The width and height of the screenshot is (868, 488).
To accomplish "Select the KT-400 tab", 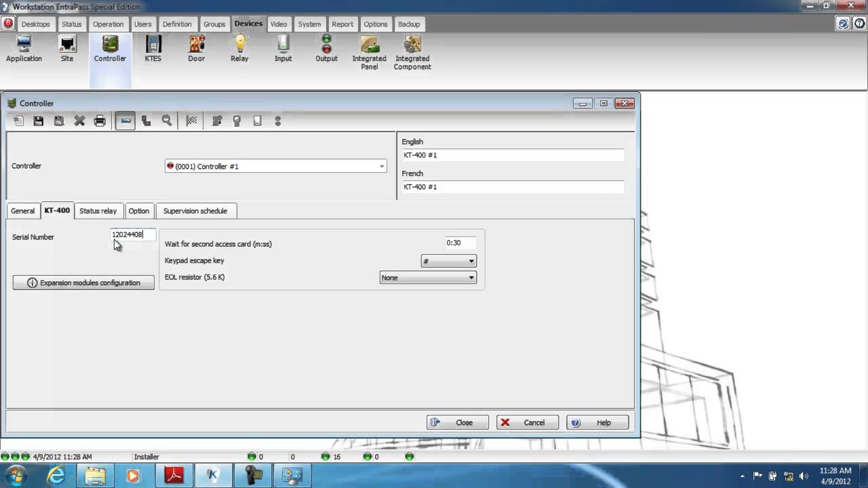I will 57,210.
